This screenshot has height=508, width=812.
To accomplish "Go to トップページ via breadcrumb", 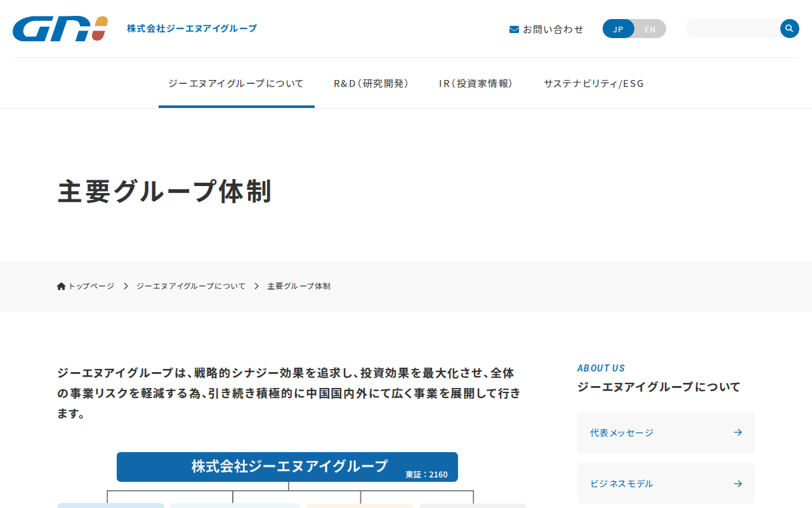I will click(x=86, y=286).
